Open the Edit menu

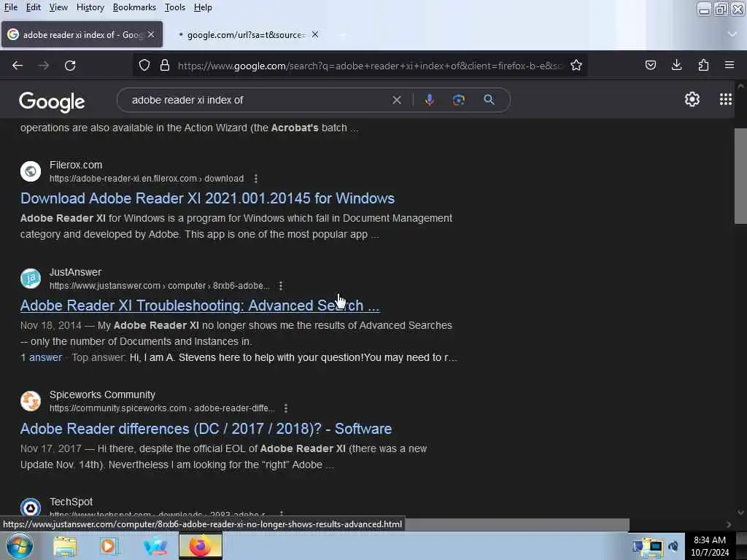pos(33,7)
